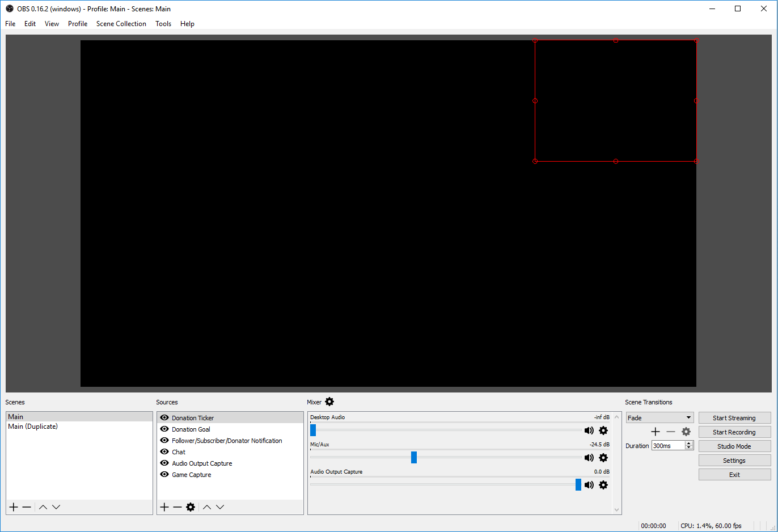
Task: Open Mixer settings gear icon
Action: [x=329, y=402]
